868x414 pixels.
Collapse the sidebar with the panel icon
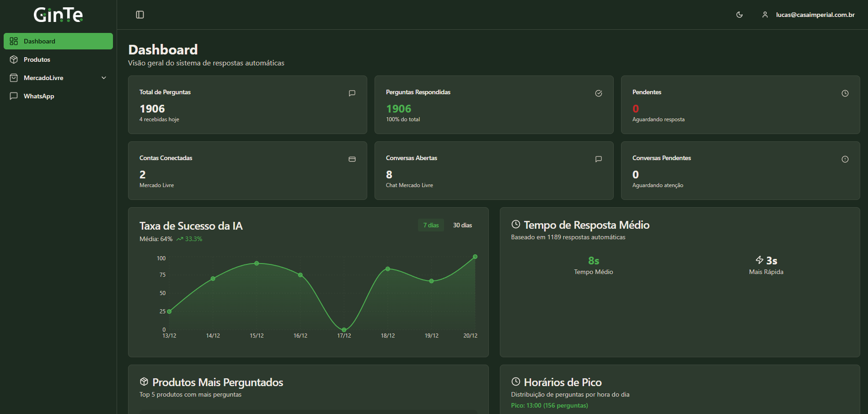point(140,15)
